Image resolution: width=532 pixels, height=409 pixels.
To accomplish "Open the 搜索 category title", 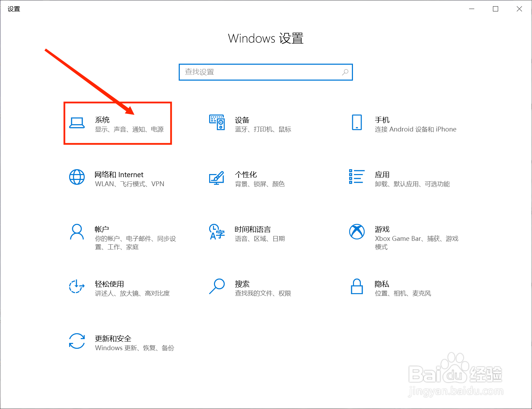I will coord(242,284).
